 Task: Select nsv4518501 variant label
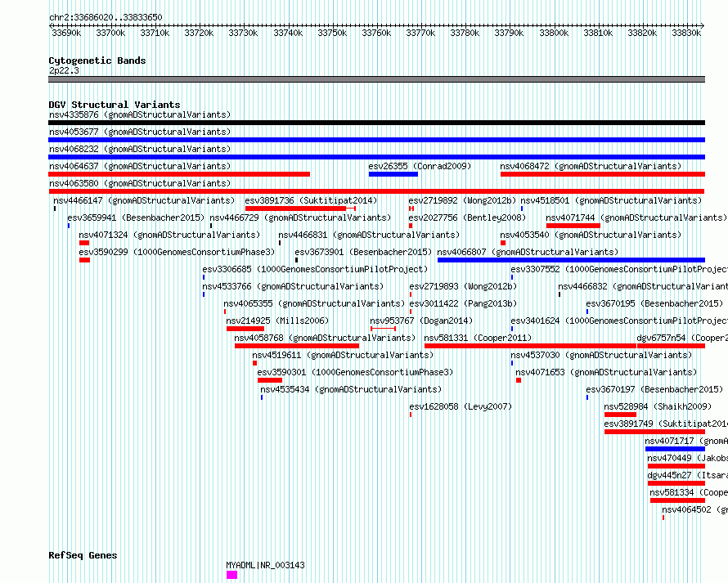pyautogui.click(x=611, y=200)
